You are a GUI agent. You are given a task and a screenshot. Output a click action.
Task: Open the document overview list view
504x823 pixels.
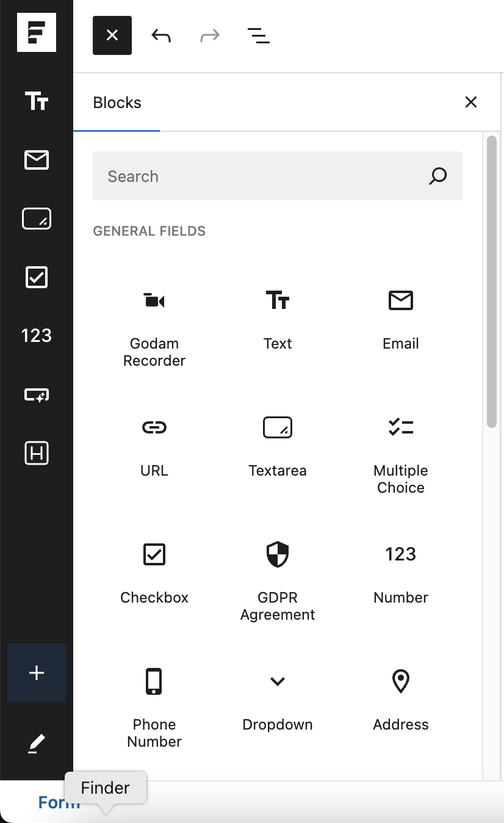pos(259,35)
